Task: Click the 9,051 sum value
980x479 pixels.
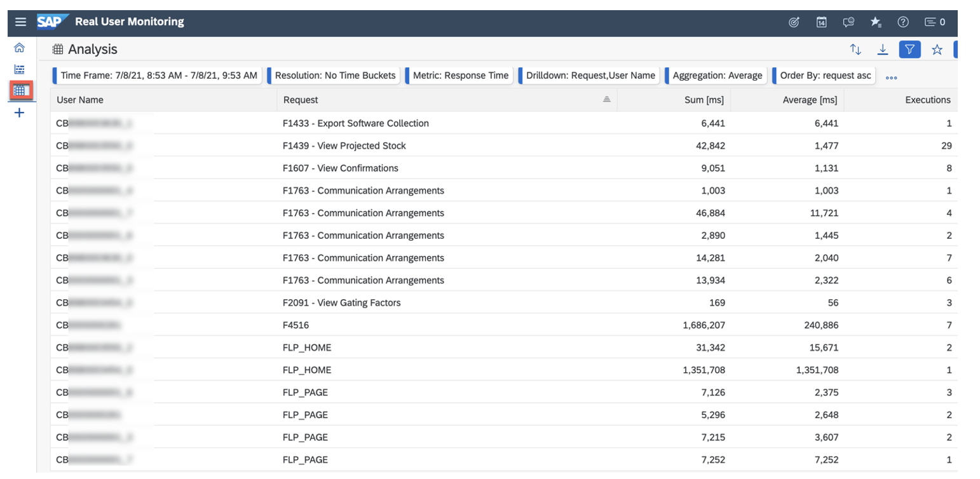Action: click(712, 168)
